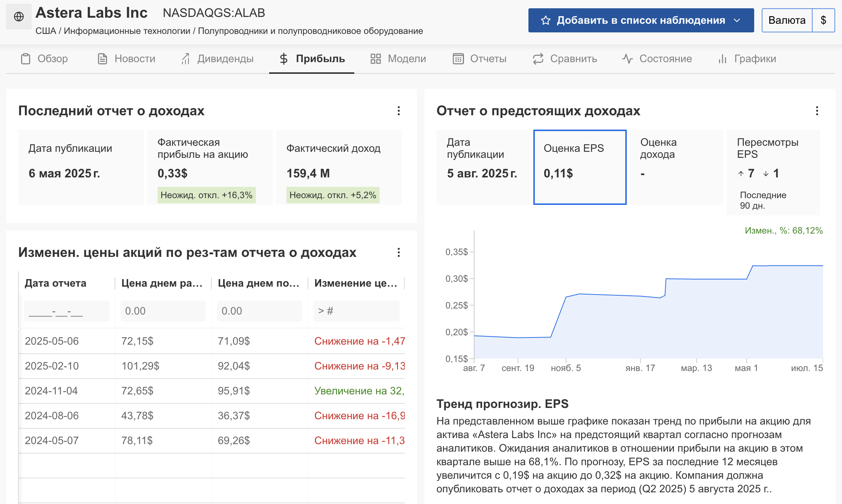This screenshot has width=842, height=504.
Task: Switch to the Новости tab
Action: click(126, 59)
